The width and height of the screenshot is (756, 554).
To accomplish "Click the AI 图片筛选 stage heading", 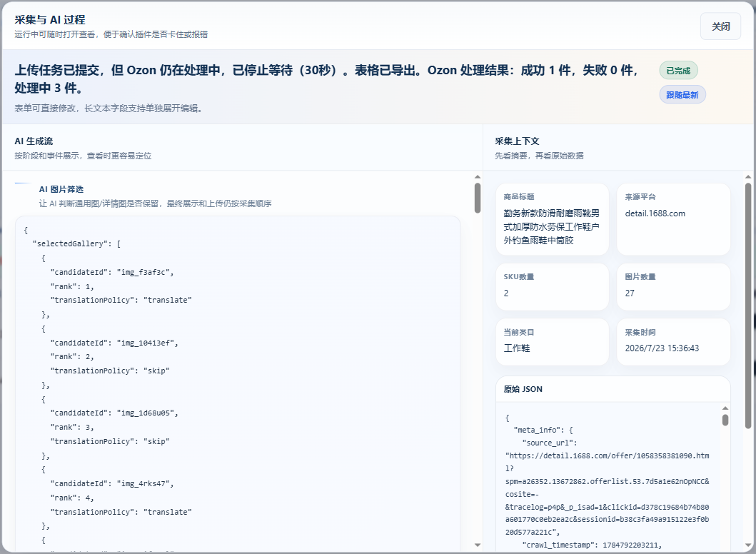I will click(61, 189).
